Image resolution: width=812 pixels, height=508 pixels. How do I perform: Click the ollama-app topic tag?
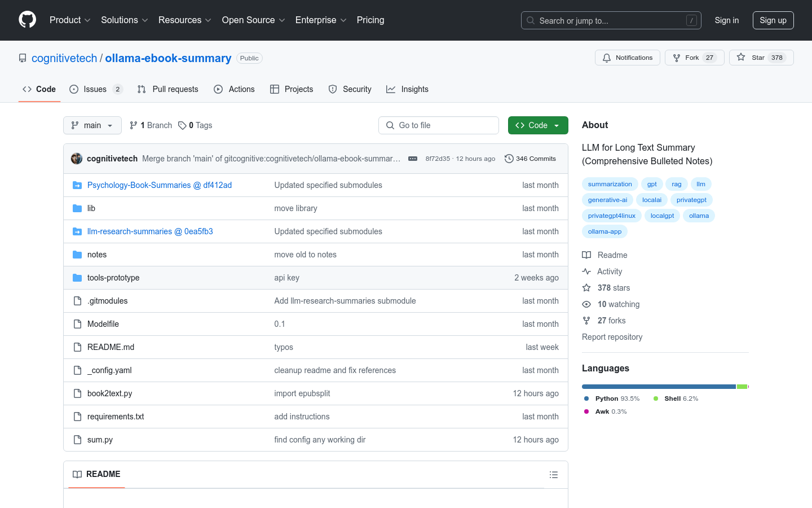coord(604,231)
